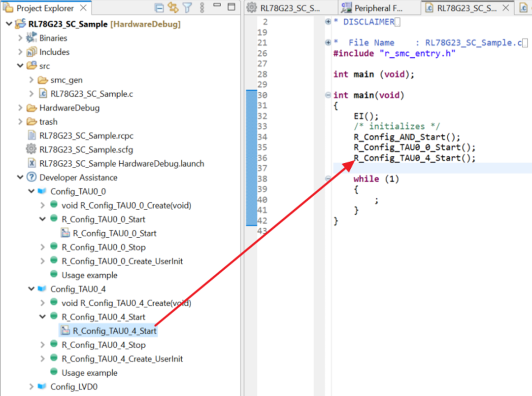Collapse the Config_TAU0_4 node
This screenshot has height=396, width=532.
tap(31, 288)
